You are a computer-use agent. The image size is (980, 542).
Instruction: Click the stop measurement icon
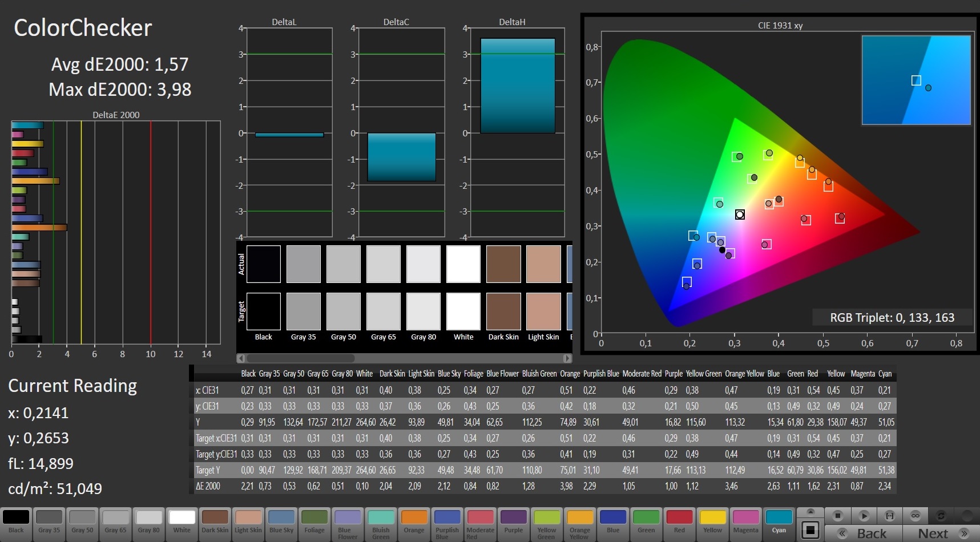pyautogui.click(x=837, y=516)
